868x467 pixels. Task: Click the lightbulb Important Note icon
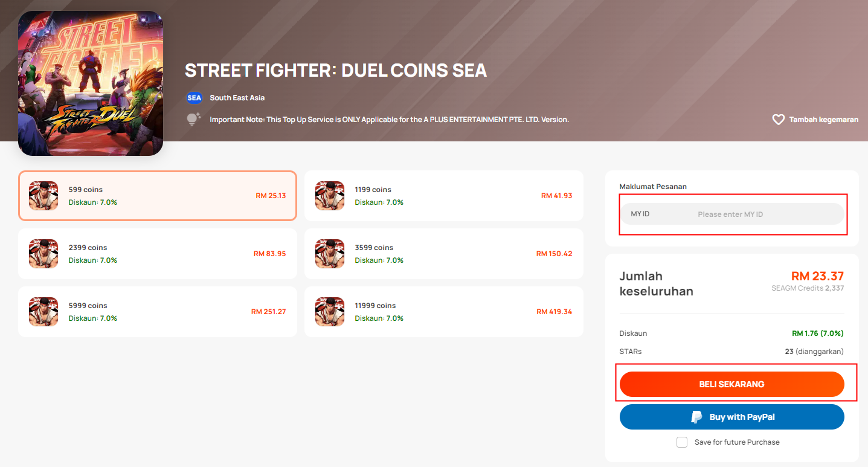coord(193,119)
